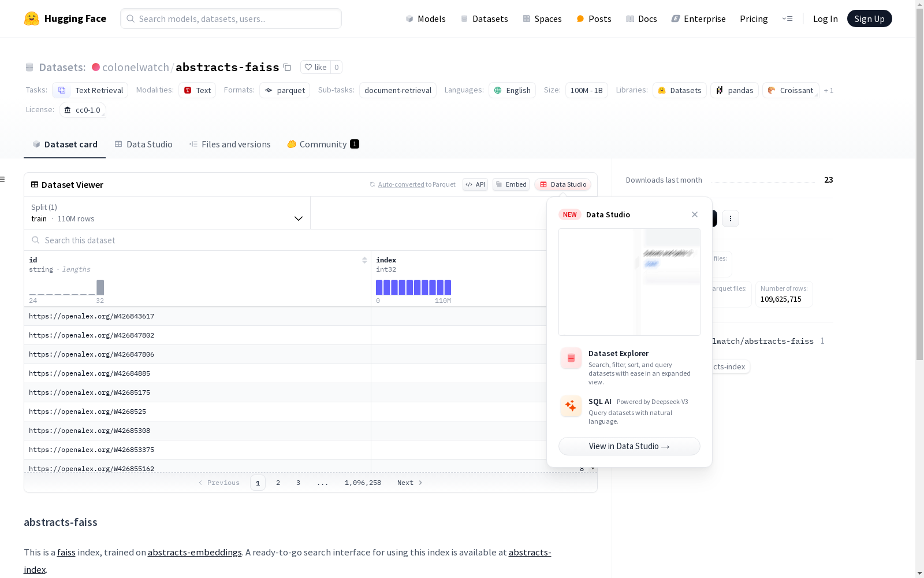This screenshot has width=924, height=578.
Task: Open the side table of contents icon
Action: point(3,179)
